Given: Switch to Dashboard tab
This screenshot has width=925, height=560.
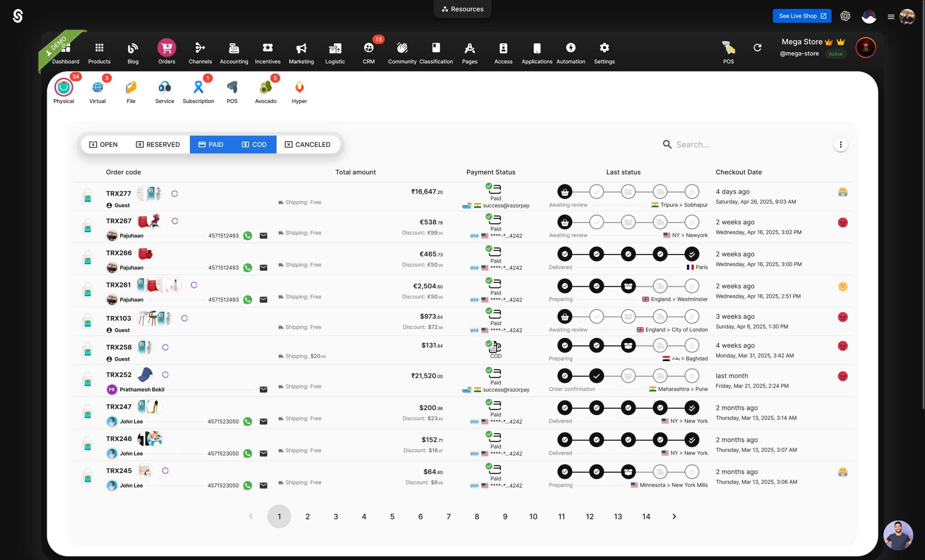Looking at the screenshot, I should point(66,52).
